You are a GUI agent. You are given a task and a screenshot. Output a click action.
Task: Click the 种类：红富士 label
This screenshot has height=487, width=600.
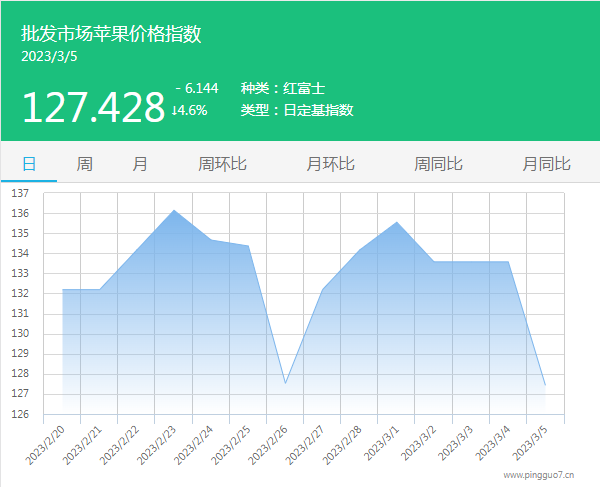pyautogui.click(x=283, y=88)
